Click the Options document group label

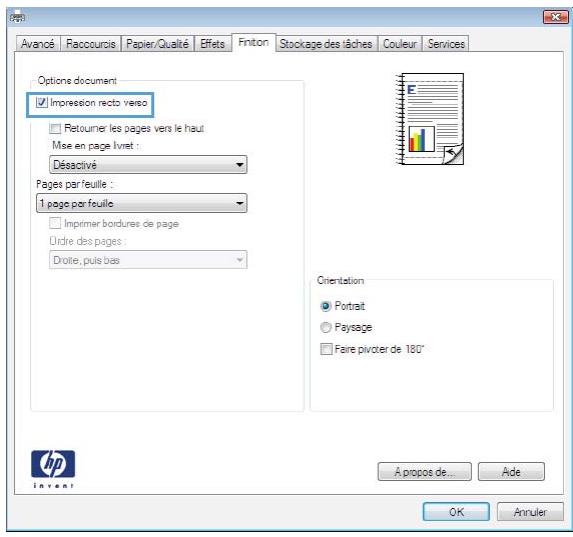(x=77, y=80)
